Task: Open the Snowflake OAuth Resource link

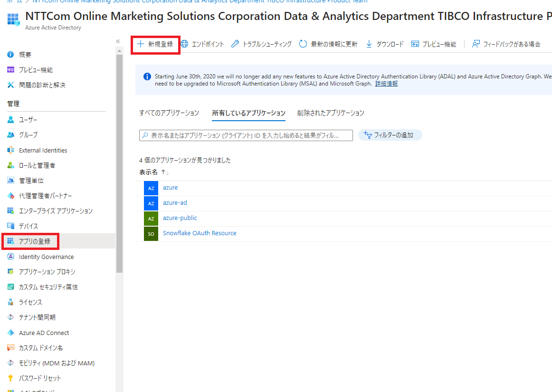Action: tap(200, 233)
